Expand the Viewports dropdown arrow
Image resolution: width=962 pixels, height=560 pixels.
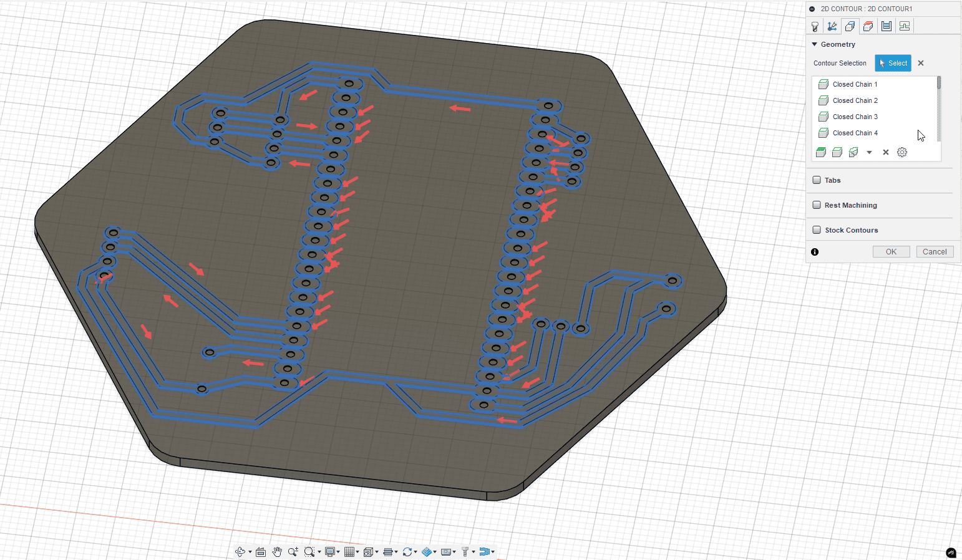point(377,552)
